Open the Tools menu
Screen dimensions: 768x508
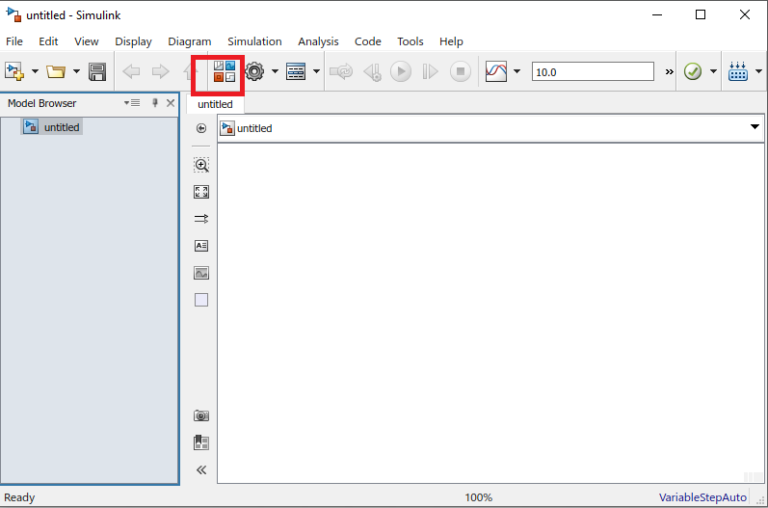[x=410, y=41]
